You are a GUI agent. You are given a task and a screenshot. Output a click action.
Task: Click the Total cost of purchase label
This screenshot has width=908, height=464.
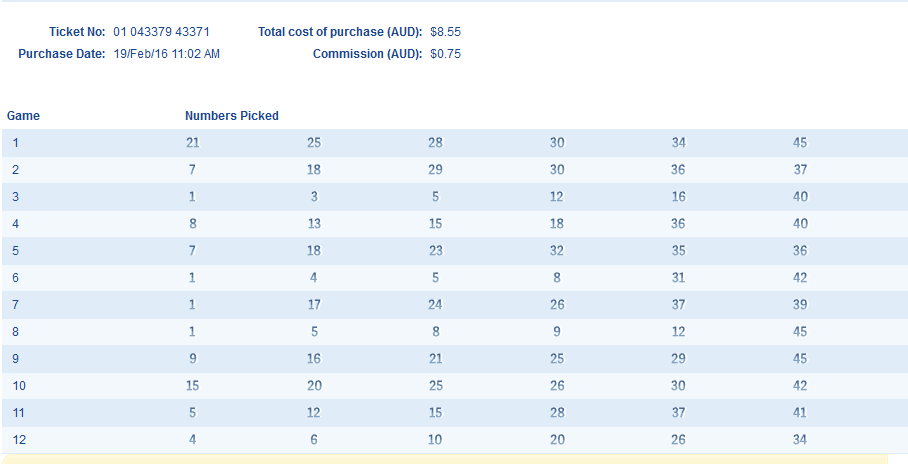pos(340,32)
